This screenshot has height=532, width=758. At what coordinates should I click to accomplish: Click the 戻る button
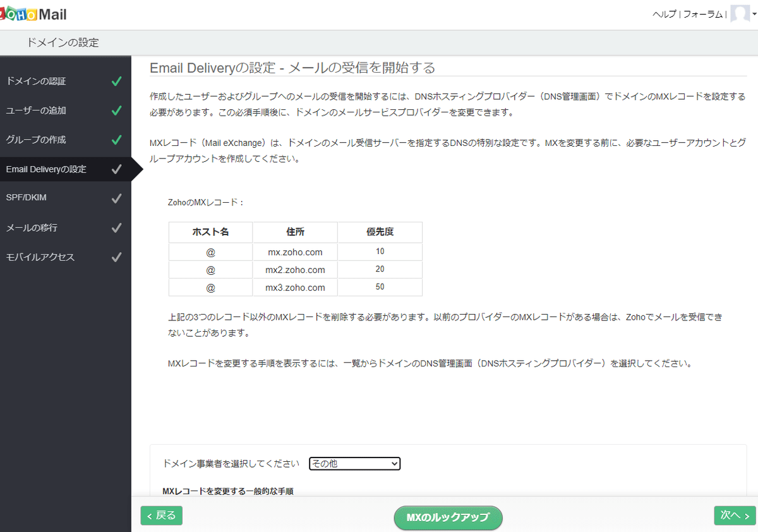[x=161, y=516]
